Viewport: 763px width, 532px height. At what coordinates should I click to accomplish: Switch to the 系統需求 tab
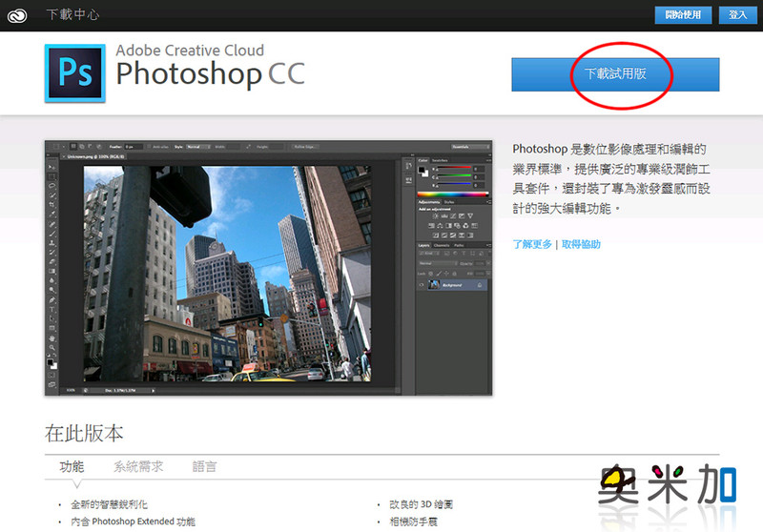138,467
